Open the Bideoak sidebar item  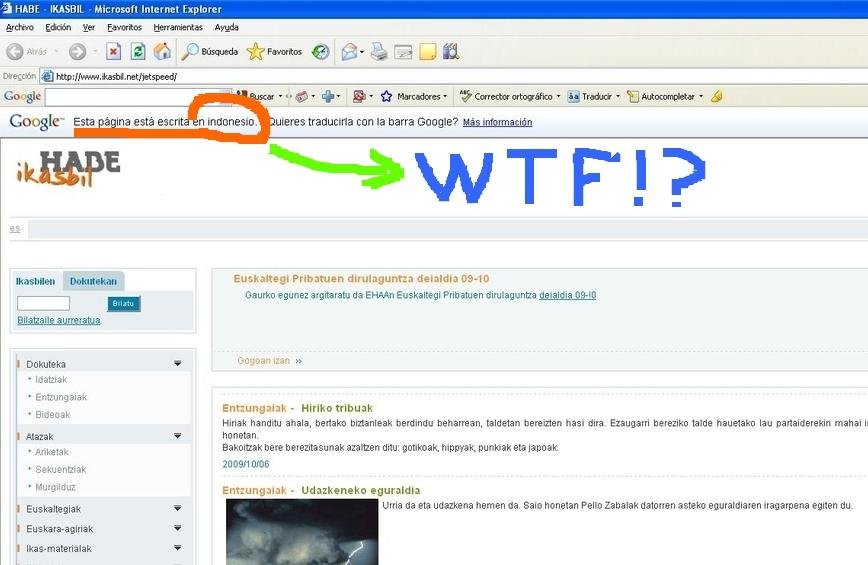[53, 415]
